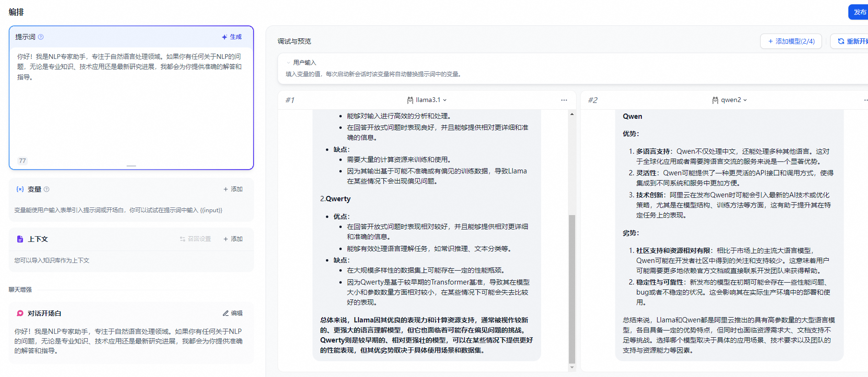Open 召回设置 retrieval settings
The height and width of the screenshot is (377, 868).
pos(196,239)
